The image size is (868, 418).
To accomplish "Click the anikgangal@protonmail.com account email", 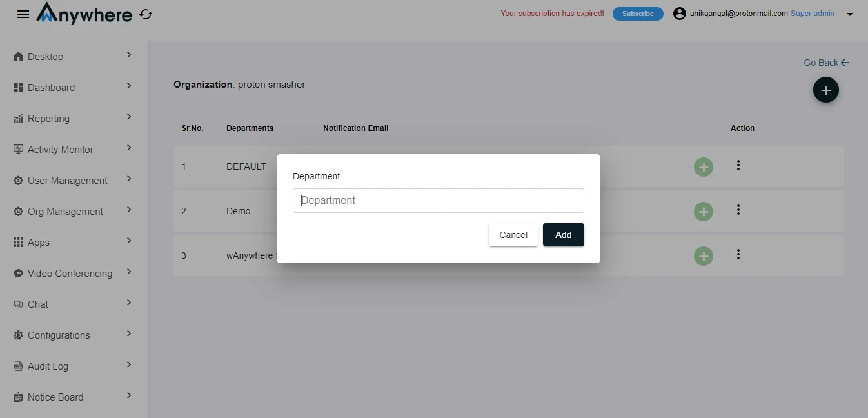I will coord(739,14).
